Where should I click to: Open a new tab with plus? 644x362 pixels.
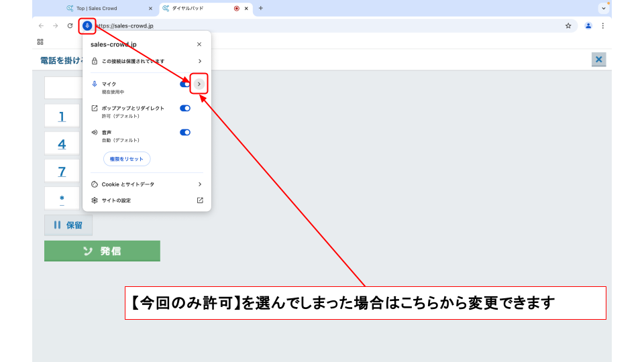[x=260, y=8]
